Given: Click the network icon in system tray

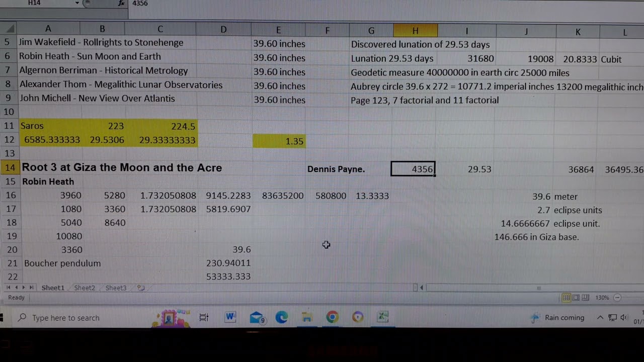Looking at the screenshot, I should [612, 318].
